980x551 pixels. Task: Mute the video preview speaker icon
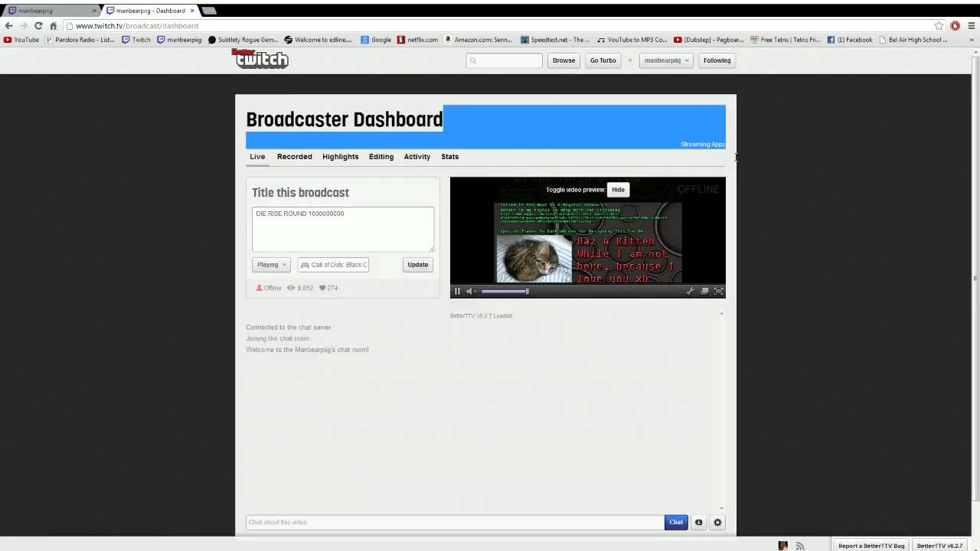click(x=471, y=291)
